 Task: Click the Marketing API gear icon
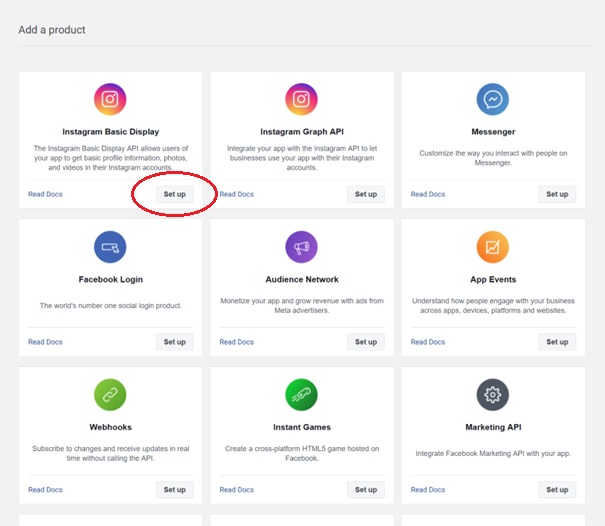coord(492,394)
